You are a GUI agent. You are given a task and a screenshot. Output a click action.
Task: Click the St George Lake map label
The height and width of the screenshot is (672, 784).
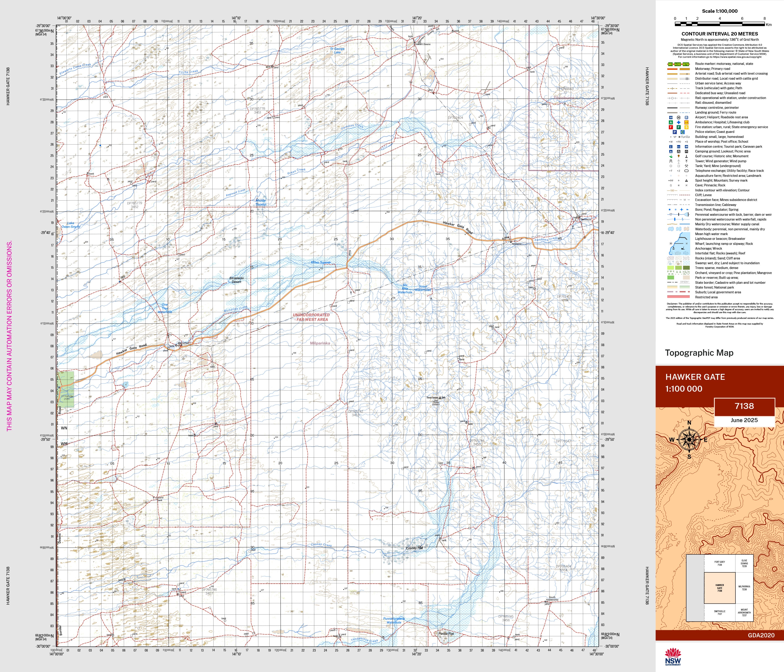337,50
